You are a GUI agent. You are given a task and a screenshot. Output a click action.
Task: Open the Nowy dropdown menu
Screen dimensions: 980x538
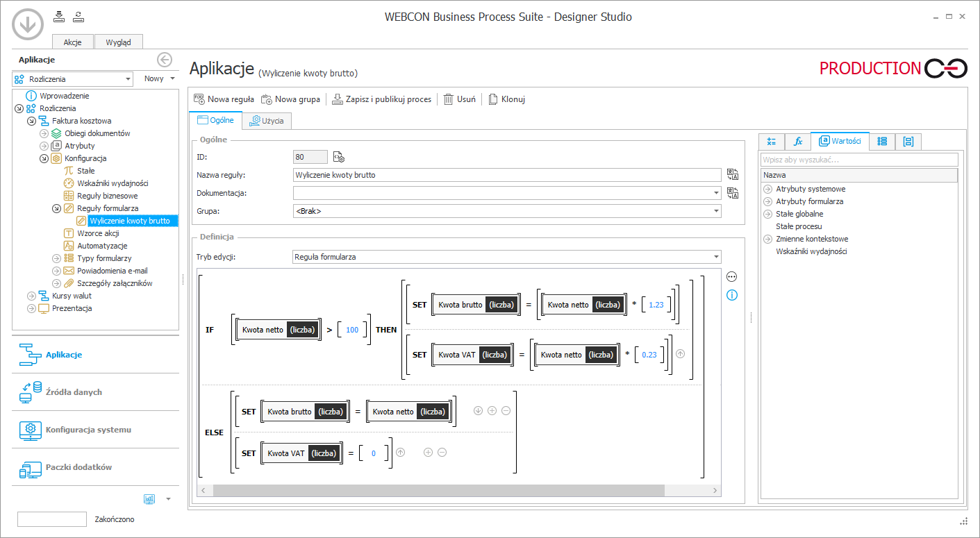pyautogui.click(x=159, y=78)
